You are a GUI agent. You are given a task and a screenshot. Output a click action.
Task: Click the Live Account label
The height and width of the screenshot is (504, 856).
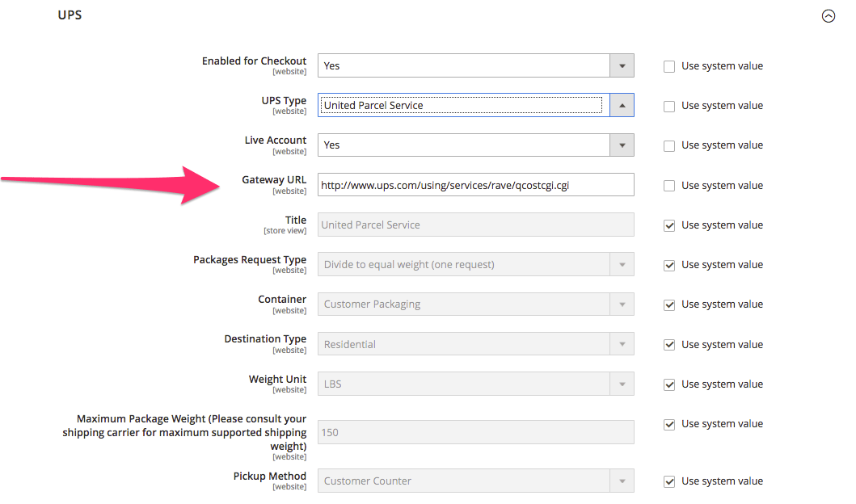[x=276, y=141]
